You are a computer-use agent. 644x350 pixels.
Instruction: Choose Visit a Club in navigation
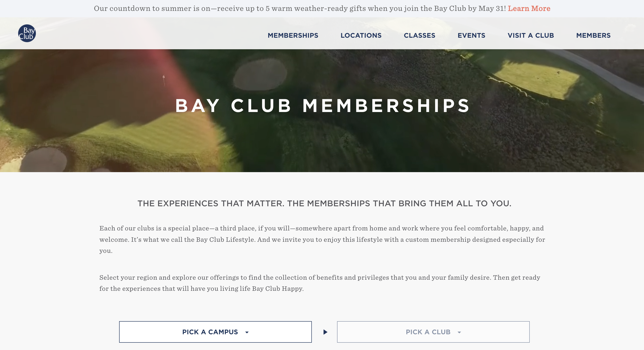(x=530, y=35)
